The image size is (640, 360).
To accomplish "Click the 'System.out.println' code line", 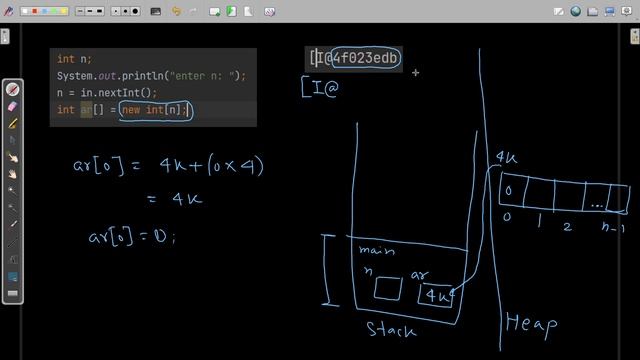I will point(151,76).
